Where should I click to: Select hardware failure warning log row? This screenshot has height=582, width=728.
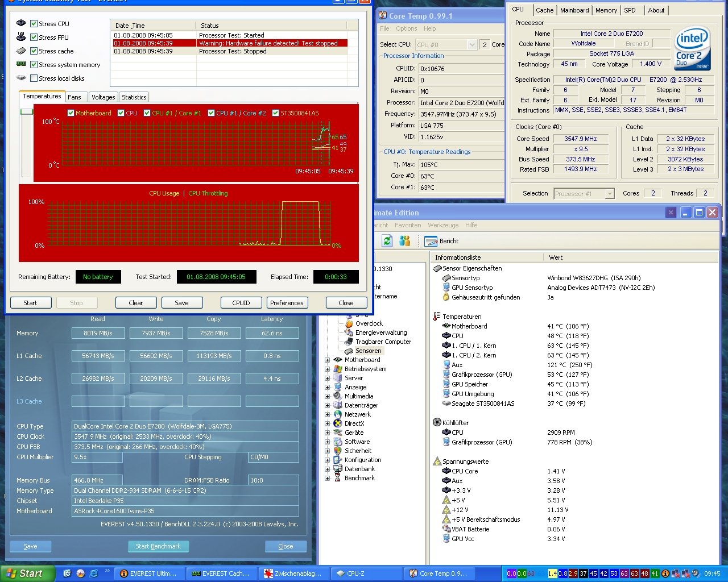(230, 43)
